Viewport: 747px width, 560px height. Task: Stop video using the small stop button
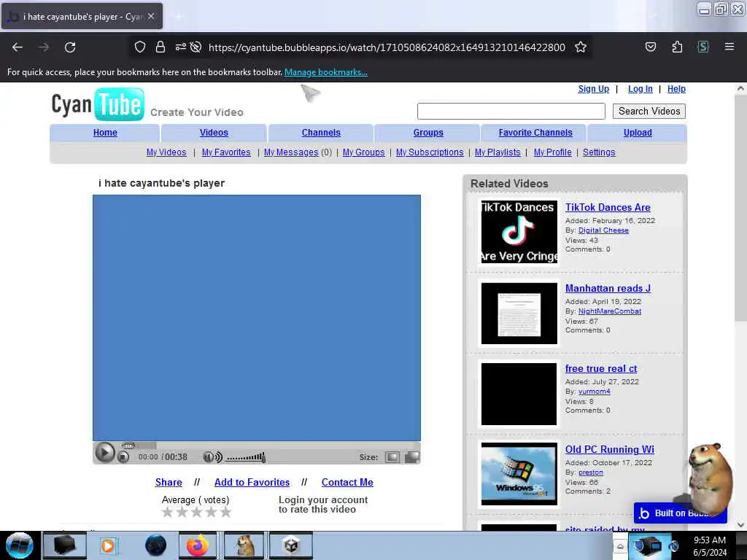[123, 457]
